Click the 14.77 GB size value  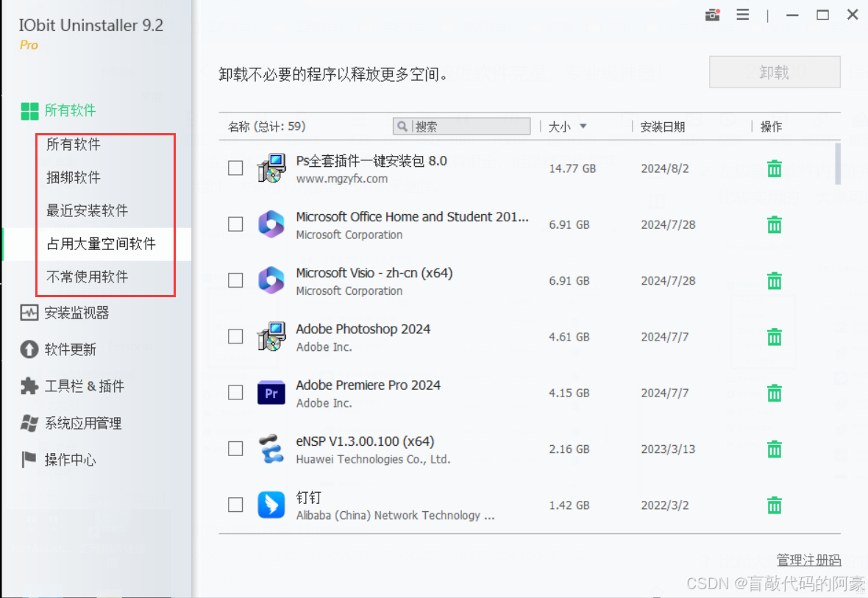coord(572,168)
